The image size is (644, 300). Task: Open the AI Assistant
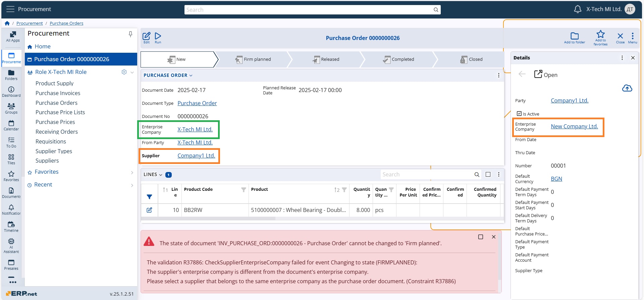point(11,246)
